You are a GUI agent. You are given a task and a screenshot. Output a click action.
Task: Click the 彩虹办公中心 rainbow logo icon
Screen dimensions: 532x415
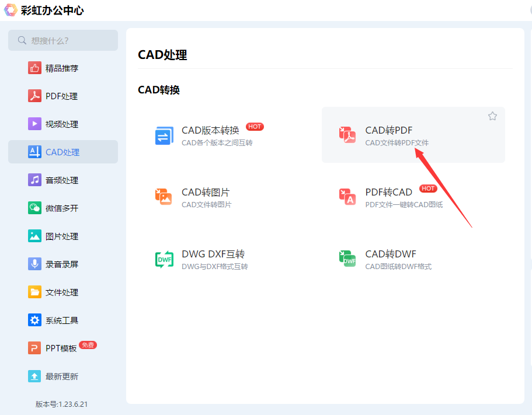[11, 10]
